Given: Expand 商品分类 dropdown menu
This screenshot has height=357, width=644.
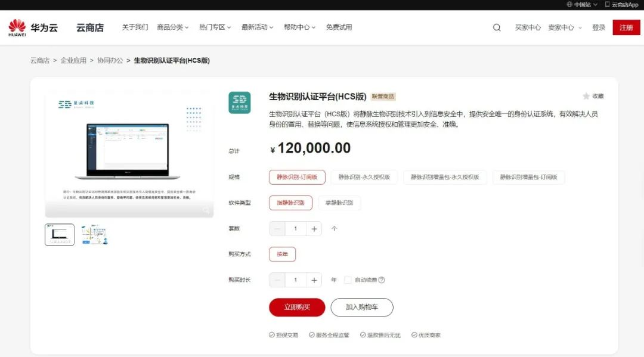Looking at the screenshot, I should coord(172,27).
